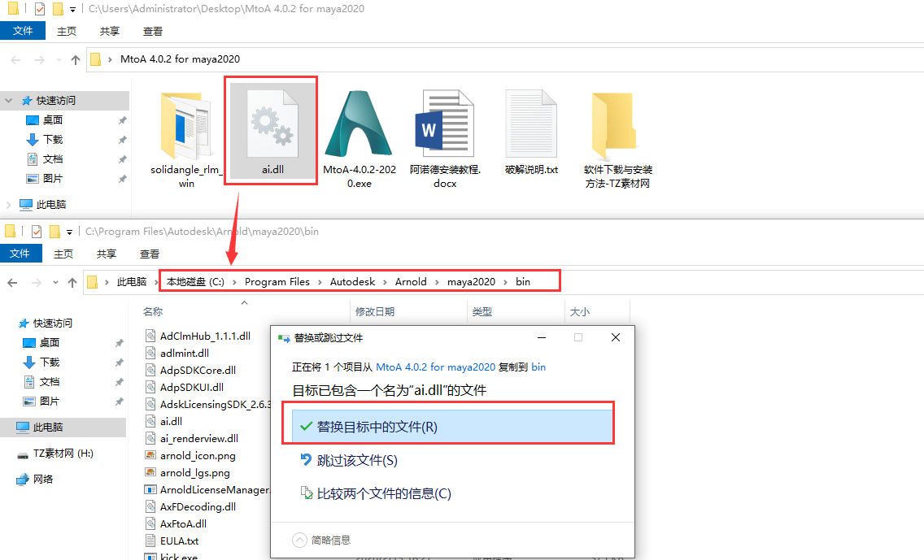Image resolution: width=924 pixels, height=560 pixels.
Task: Expand chevron after Program Files breadcrumb
Action: (x=320, y=282)
